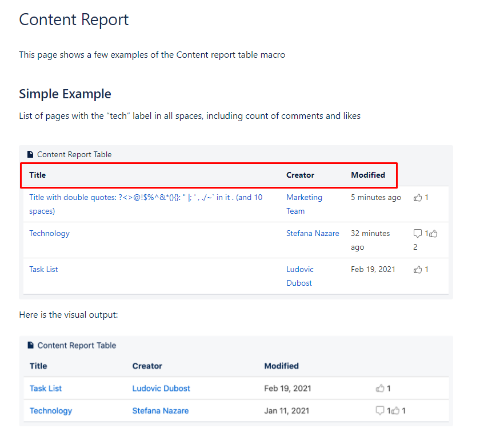Click the like thumb icon in the 5 minutes ago row
Image resolution: width=480 pixels, height=448 pixels.
(x=418, y=198)
